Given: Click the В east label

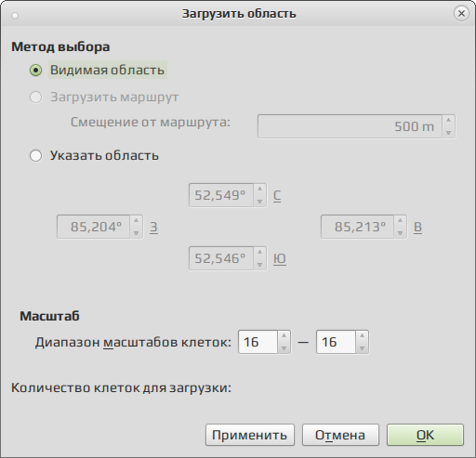Looking at the screenshot, I should 417,227.
